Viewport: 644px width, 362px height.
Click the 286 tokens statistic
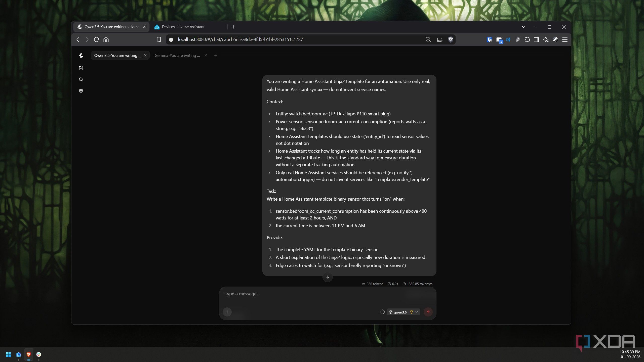[x=373, y=284]
